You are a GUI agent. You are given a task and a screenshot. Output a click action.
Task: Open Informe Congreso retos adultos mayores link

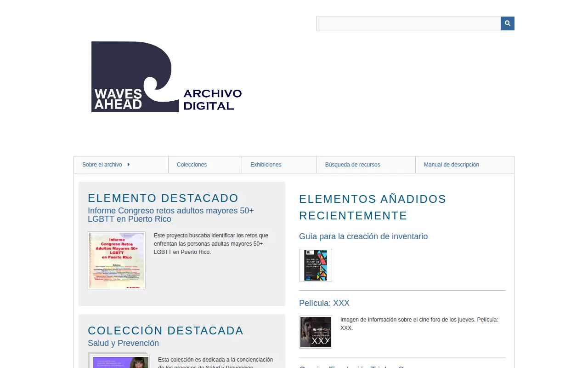[x=171, y=215]
